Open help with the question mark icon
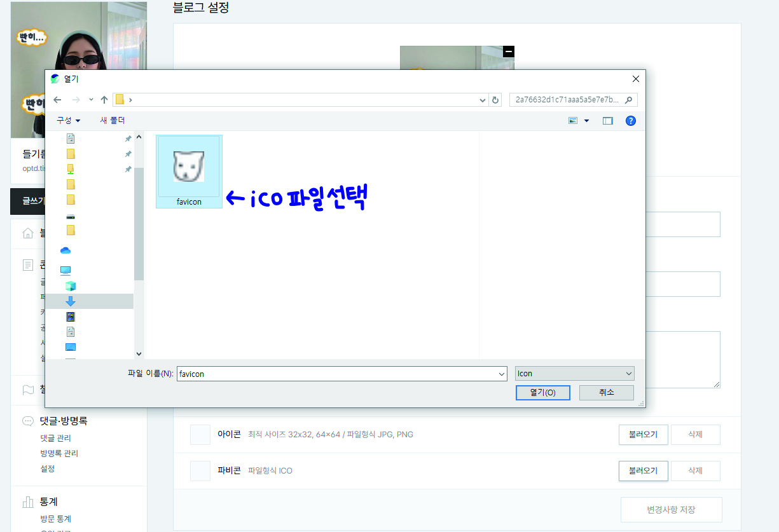779x532 pixels. pyautogui.click(x=631, y=121)
